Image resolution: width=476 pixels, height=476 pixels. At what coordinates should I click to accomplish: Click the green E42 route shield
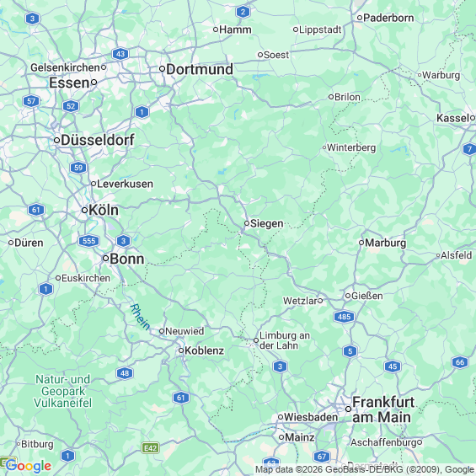(x=151, y=447)
